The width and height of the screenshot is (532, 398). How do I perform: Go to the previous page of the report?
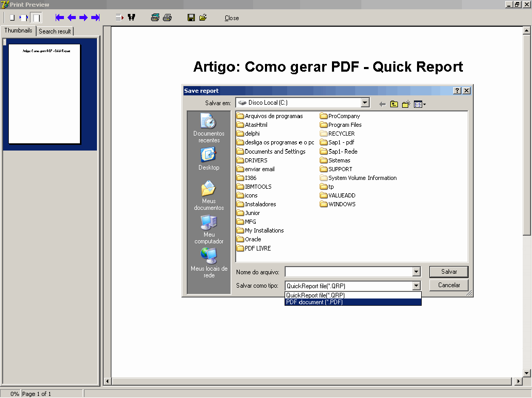coord(72,18)
